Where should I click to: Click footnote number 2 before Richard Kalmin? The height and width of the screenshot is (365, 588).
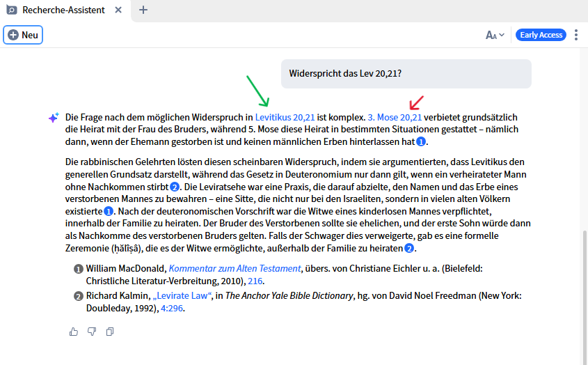coord(79,296)
